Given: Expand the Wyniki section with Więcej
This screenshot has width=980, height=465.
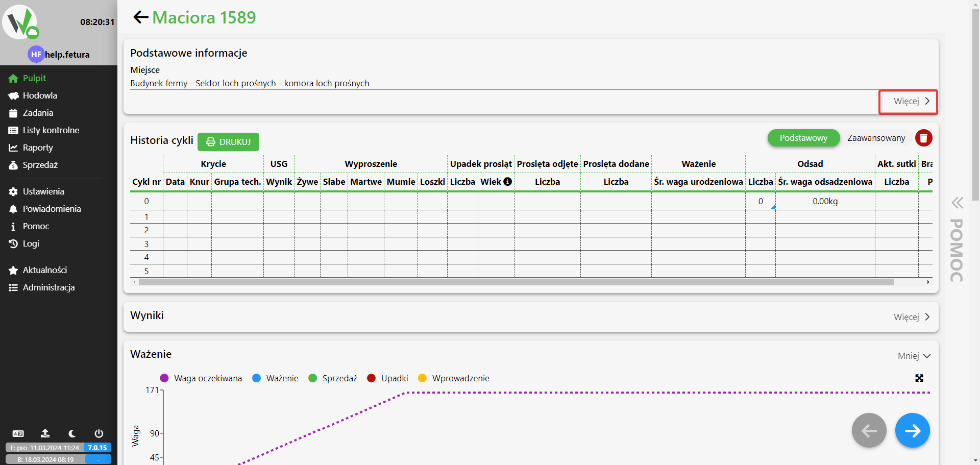Looking at the screenshot, I should pos(911,317).
